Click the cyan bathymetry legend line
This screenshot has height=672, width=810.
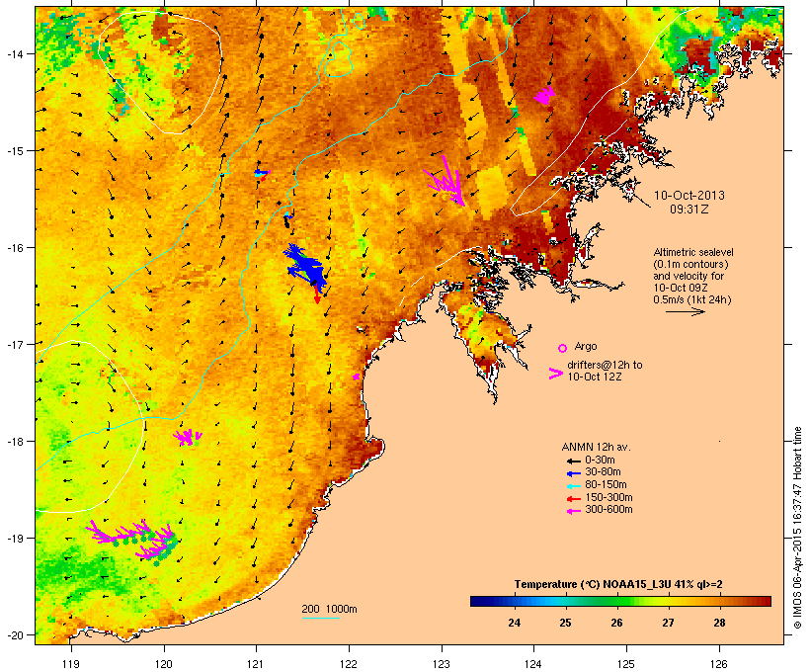[x=320, y=618]
